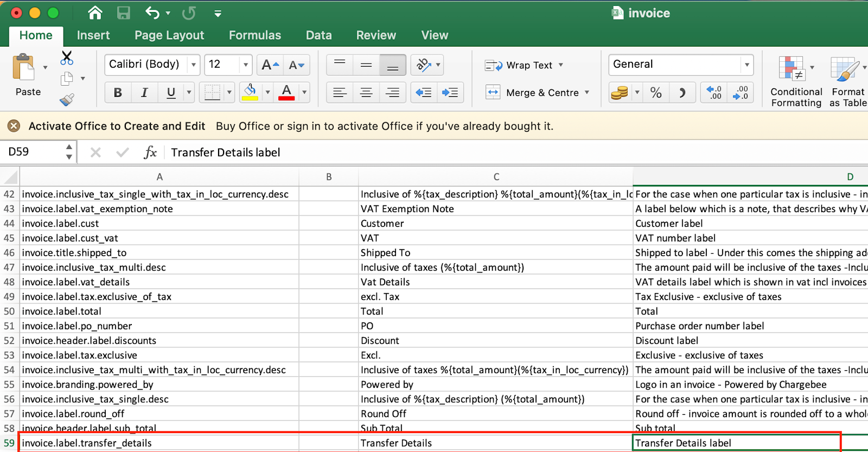Expand the font size 12 dropdown
868x452 pixels.
tap(246, 65)
